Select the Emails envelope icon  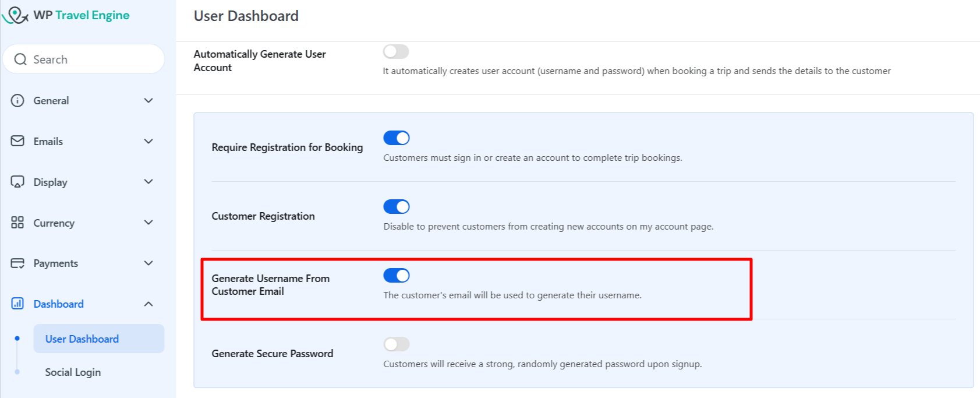[x=16, y=141]
